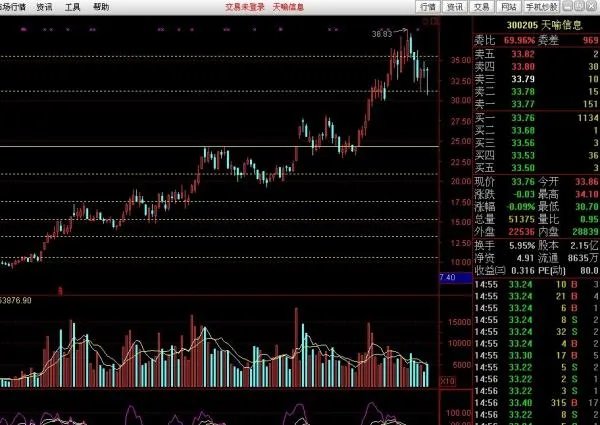Switch to the 资讯 tab at top right

point(455,6)
